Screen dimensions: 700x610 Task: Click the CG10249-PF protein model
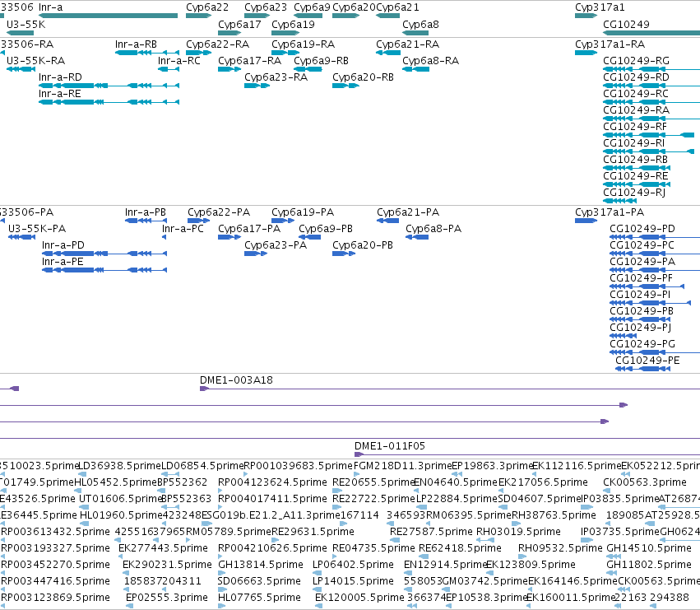pyautogui.click(x=647, y=286)
